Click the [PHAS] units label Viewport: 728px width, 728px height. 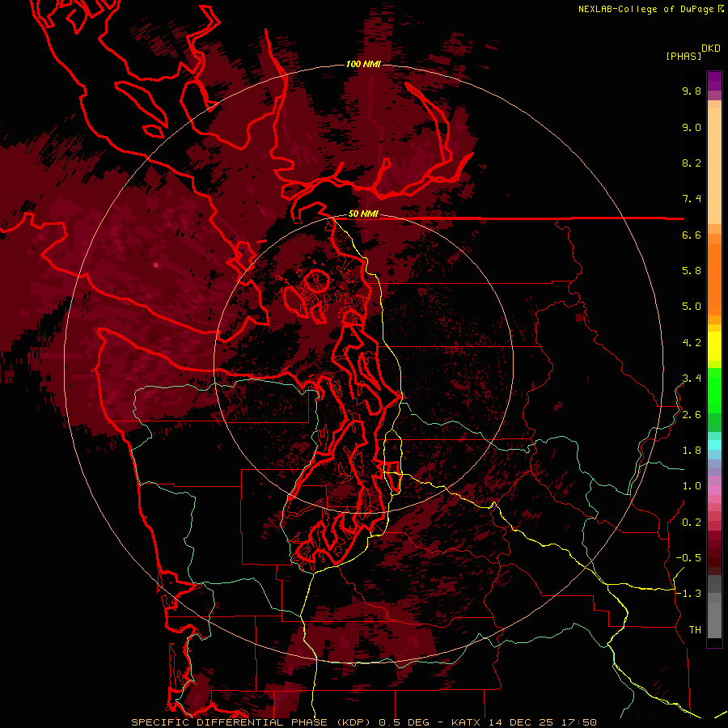pos(684,56)
